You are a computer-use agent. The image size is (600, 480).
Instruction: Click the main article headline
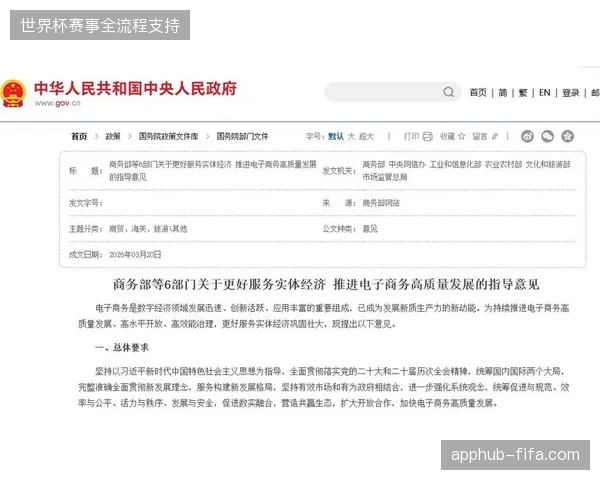[x=326, y=284]
